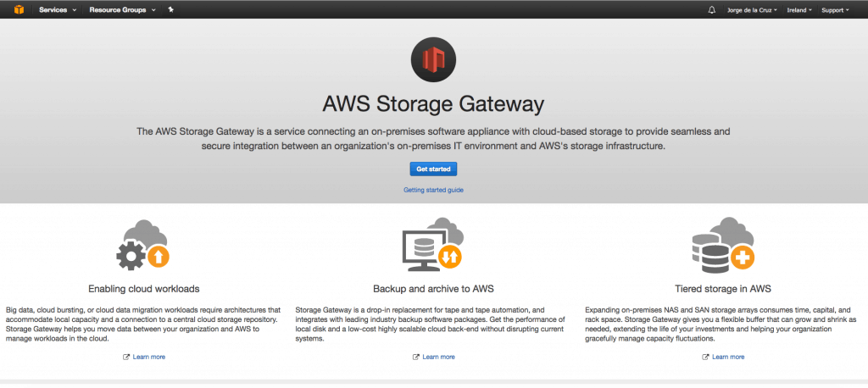Click the database tiered storage plus icon
This screenshot has width=868, height=388.
point(723,245)
